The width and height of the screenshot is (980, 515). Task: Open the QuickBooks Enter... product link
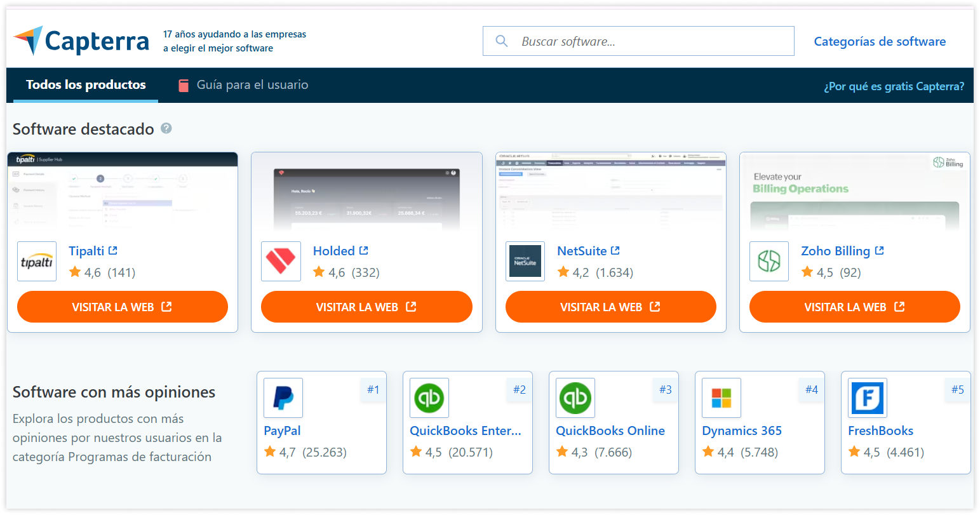tap(466, 431)
